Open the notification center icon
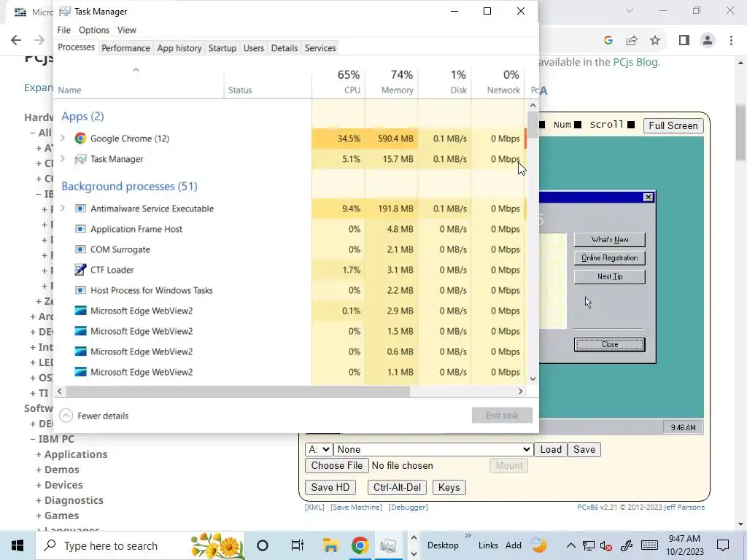This screenshot has height=560, width=747. 723,545
